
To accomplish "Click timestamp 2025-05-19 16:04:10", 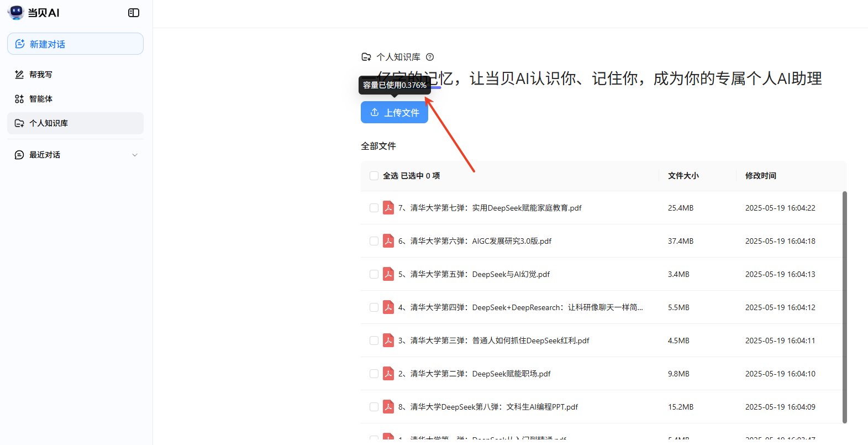I will coord(780,374).
